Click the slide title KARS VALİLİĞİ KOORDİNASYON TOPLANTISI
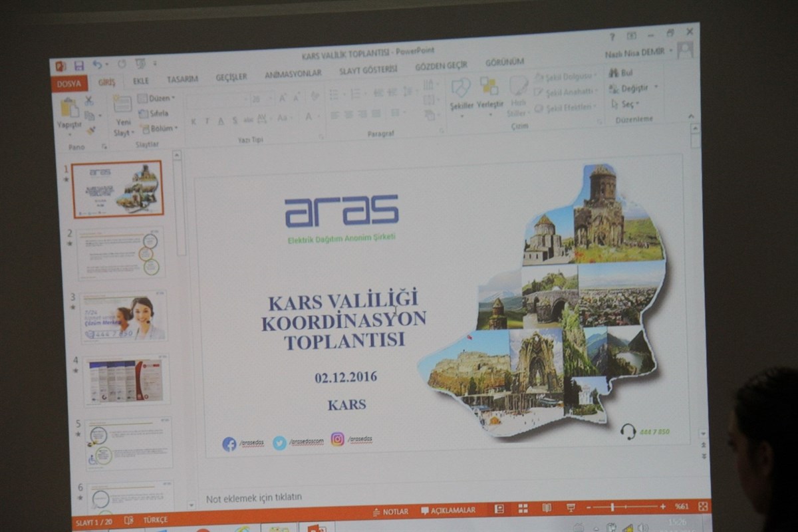 (344, 321)
